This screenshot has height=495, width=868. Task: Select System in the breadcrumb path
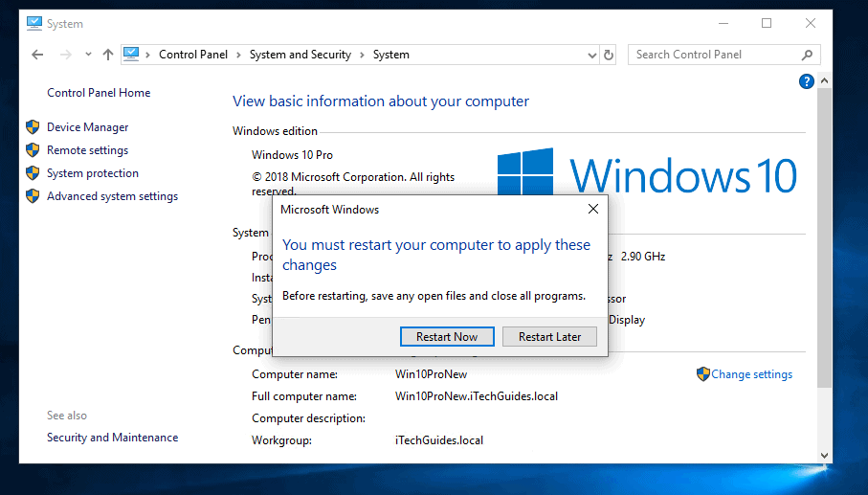coord(390,55)
